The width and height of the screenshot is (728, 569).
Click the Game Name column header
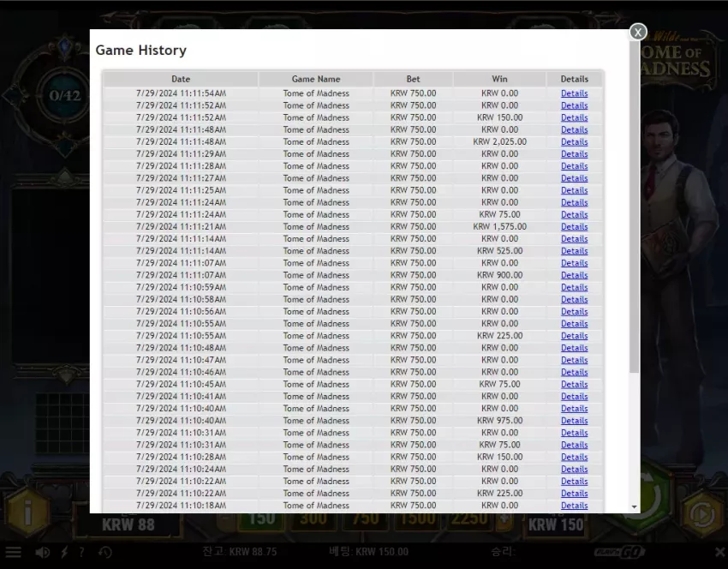coord(316,79)
